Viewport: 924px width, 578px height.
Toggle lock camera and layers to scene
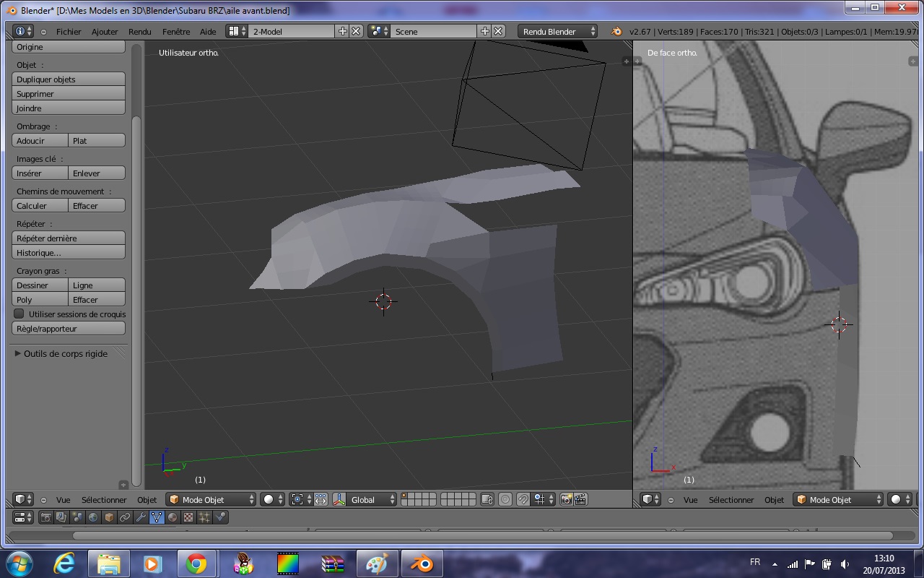[487, 499]
